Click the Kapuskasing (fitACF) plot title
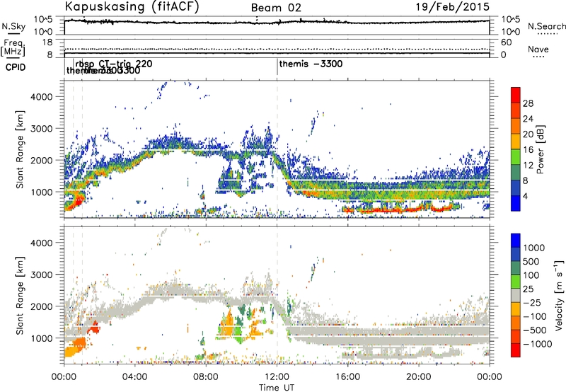This screenshot has height=392, width=566. [132, 6]
